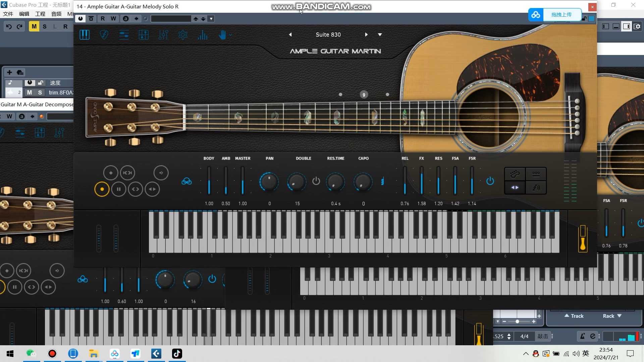Image resolution: width=644 pixels, height=362 pixels.
Task: Open the Suite 830 preset dropdown
Action: point(380,35)
